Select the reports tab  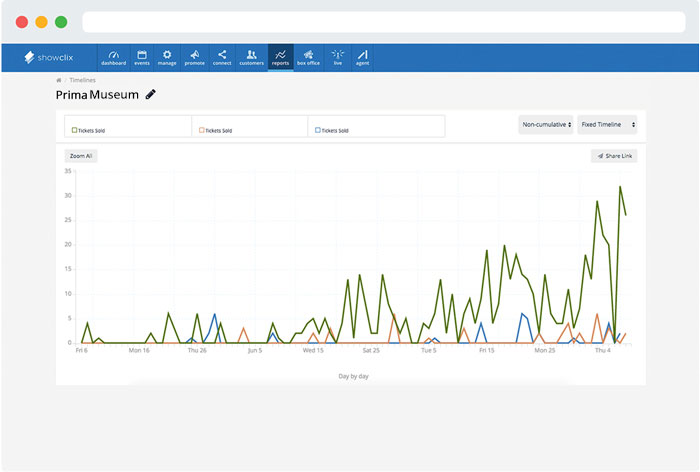(x=281, y=57)
